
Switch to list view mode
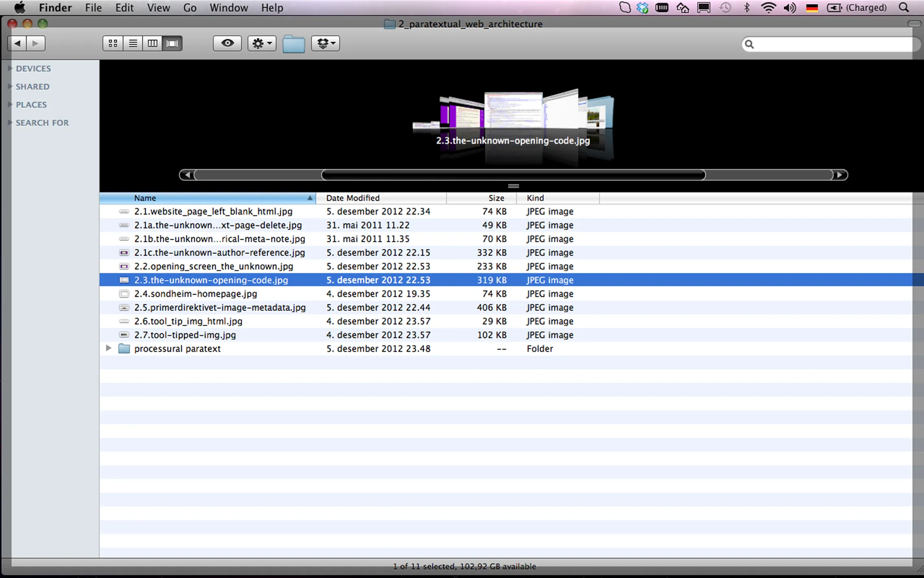(x=133, y=43)
